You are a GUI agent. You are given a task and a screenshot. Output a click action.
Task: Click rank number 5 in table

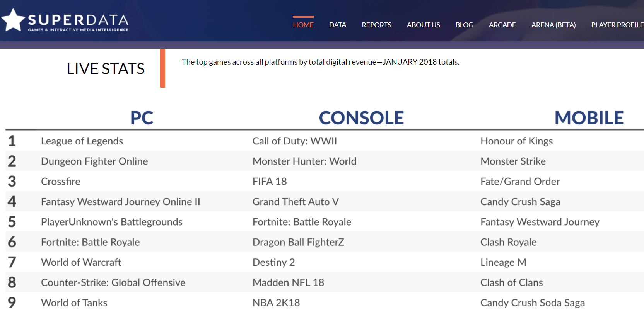12,222
